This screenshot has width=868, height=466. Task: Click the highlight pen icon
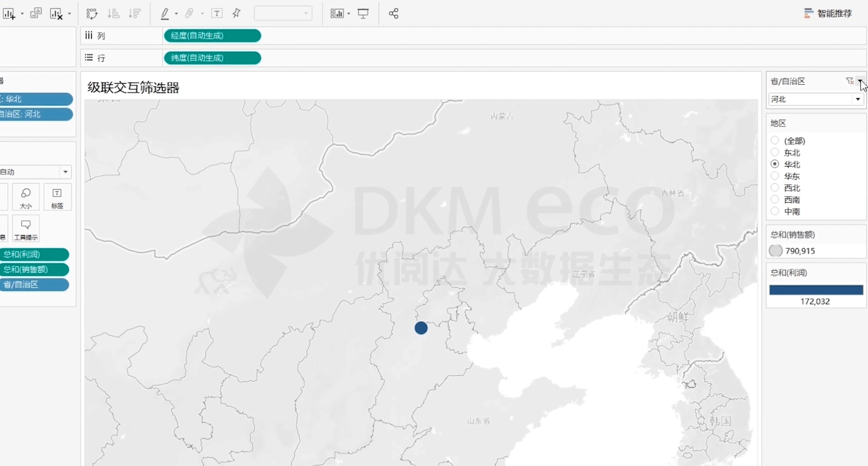165,14
